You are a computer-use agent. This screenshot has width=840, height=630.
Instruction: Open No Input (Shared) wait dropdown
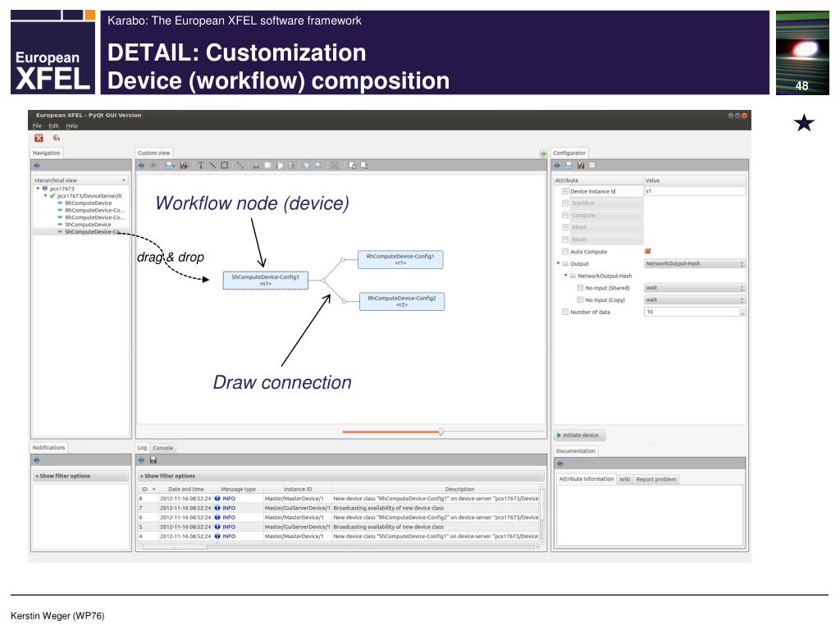tap(694, 288)
